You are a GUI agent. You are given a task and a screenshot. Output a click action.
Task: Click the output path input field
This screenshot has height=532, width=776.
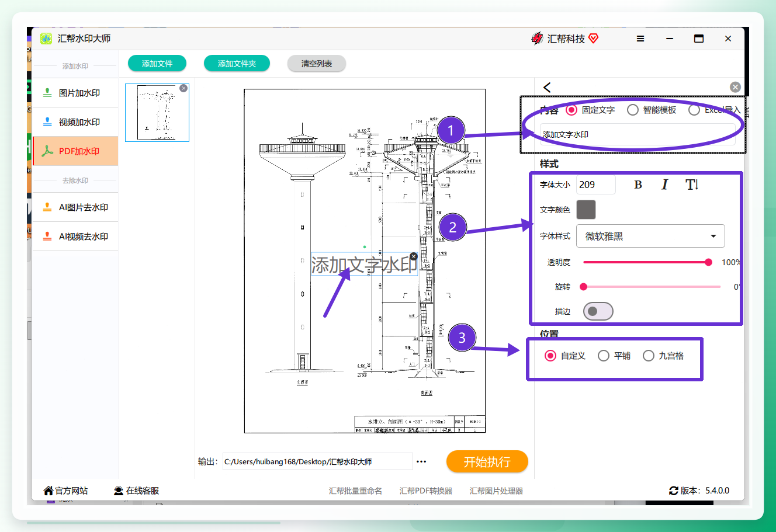click(318, 461)
